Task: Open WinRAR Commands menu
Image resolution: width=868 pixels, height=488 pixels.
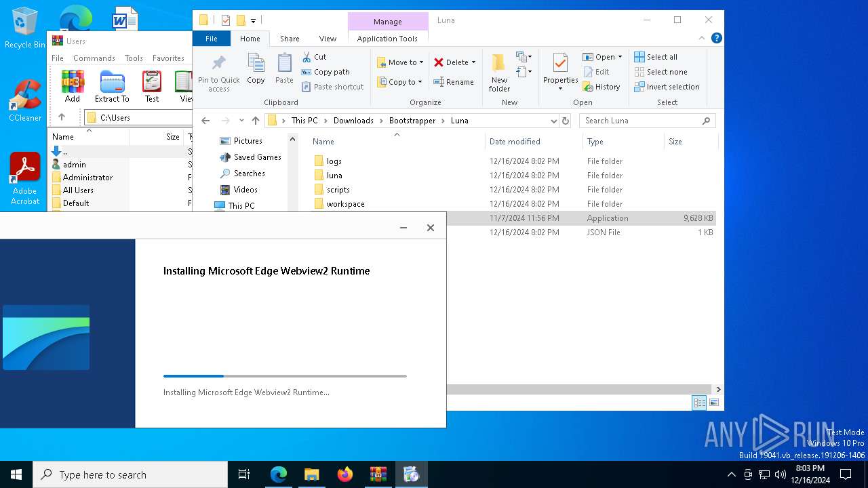Action: 94,58
